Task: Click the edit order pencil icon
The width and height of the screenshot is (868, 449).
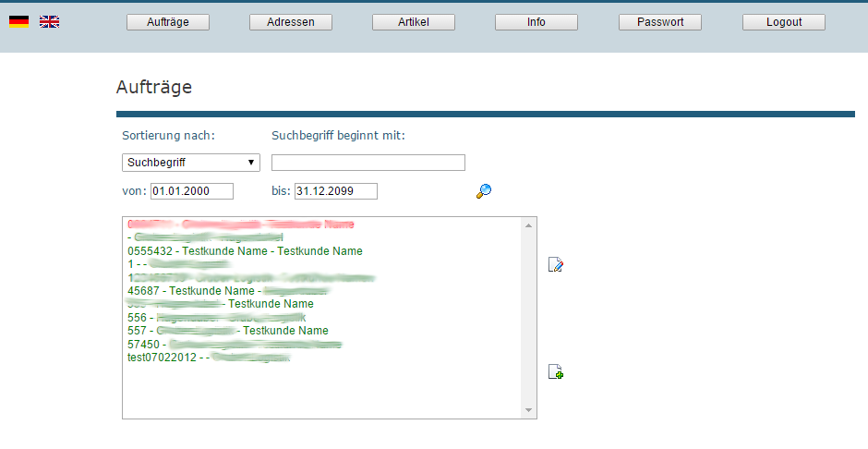Action: (x=556, y=265)
